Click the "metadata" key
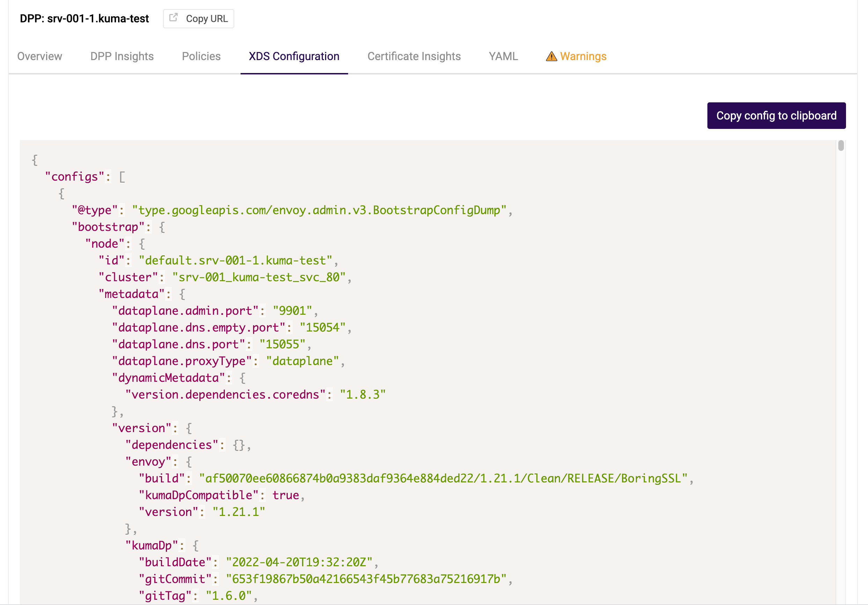This screenshot has height=605, width=868. pyautogui.click(x=132, y=294)
